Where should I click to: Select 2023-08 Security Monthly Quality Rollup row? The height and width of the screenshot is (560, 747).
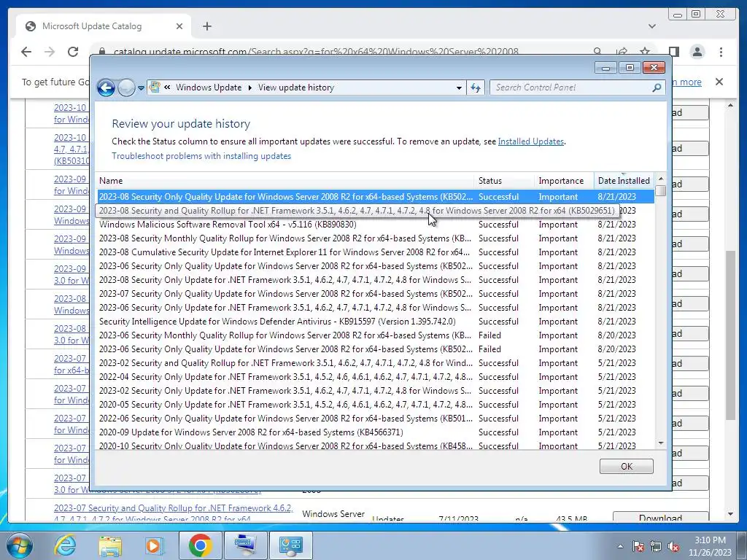coord(376,238)
